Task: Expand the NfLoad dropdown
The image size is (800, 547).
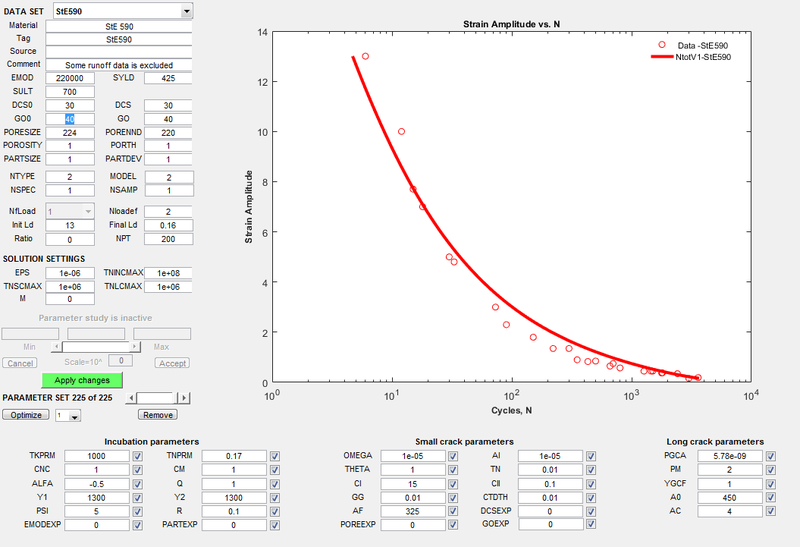Action: pos(87,211)
